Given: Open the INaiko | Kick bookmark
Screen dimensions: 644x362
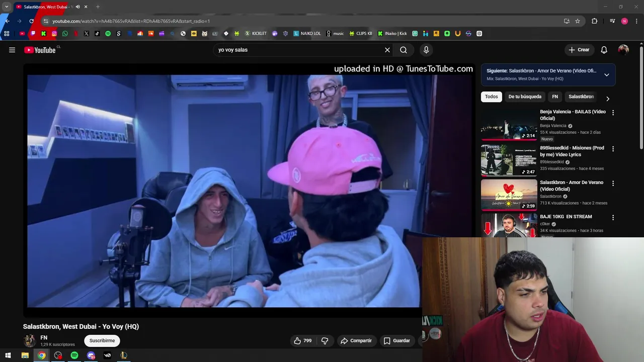Looking at the screenshot, I should point(392,34).
